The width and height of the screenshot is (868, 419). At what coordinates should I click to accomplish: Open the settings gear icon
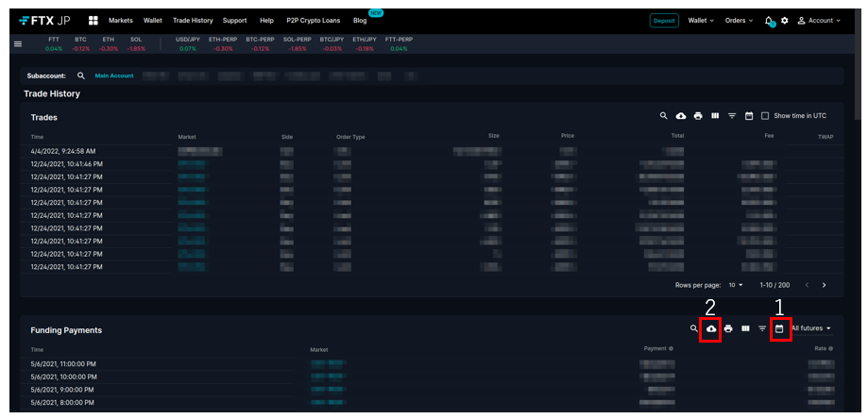point(784,21)
